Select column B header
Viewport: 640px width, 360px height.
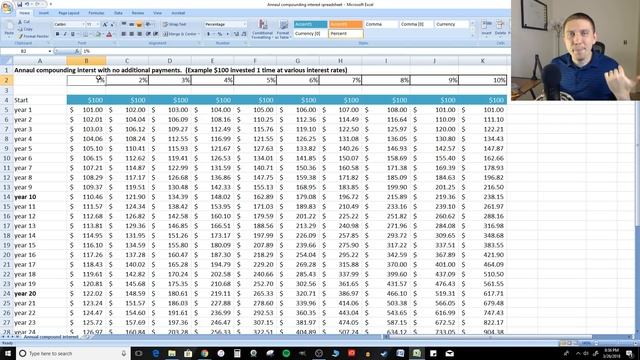pos(86,61)
